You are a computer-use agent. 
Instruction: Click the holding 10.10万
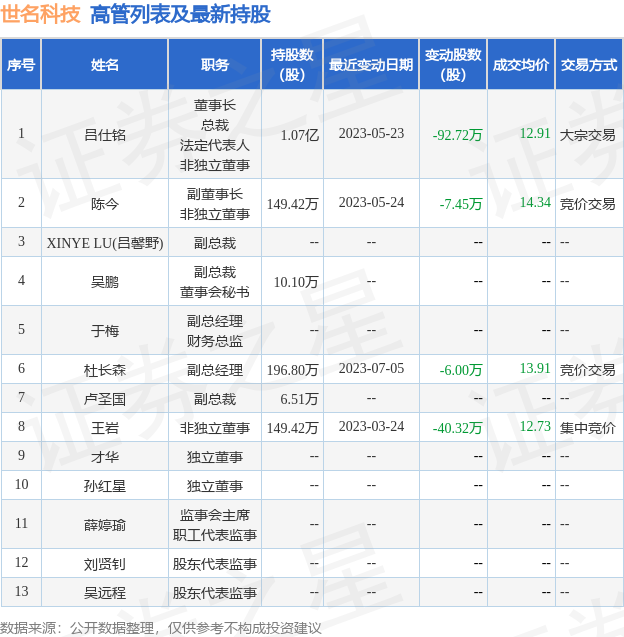296,282
